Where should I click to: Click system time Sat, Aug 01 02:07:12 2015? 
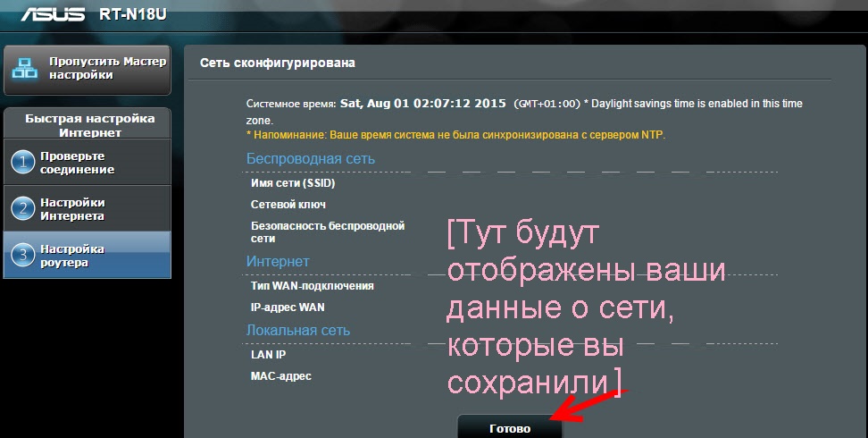423,103
